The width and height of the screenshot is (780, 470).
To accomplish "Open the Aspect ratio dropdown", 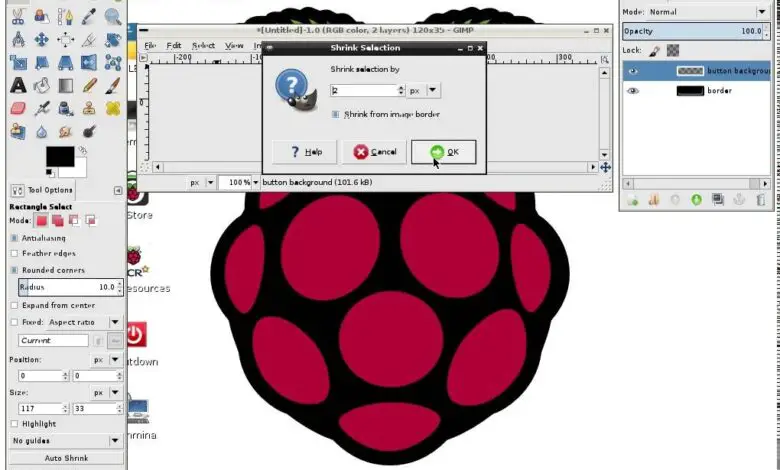I will pos(85,322).
